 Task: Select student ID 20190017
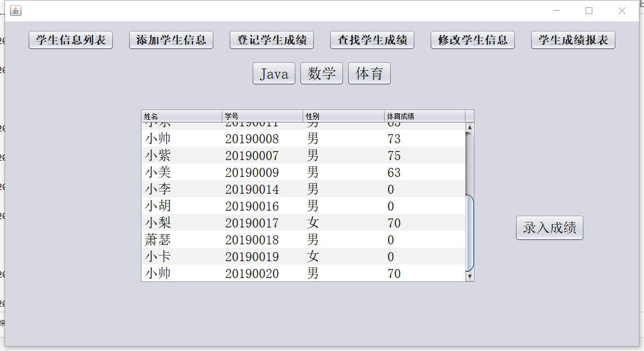(252, 223)
